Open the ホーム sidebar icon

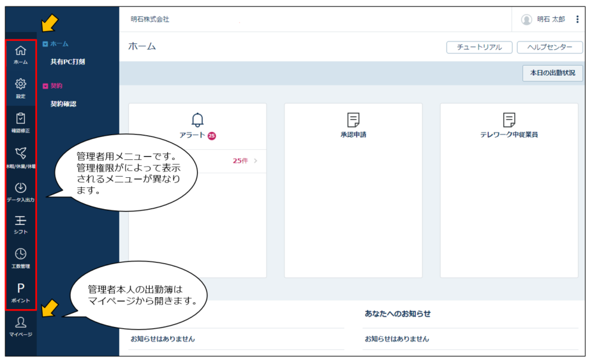(20, 50)
